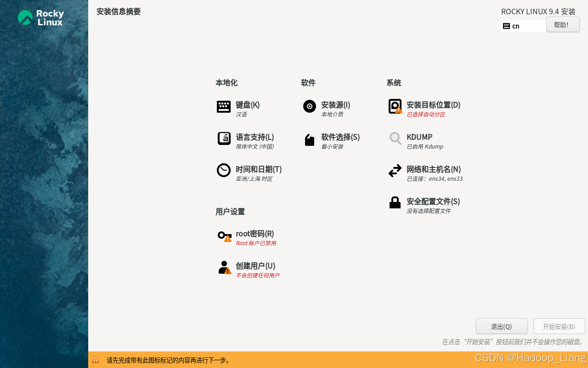Click the text 没有选择配置文件
This screenshot has width=588, height=368.
[429, 211]
